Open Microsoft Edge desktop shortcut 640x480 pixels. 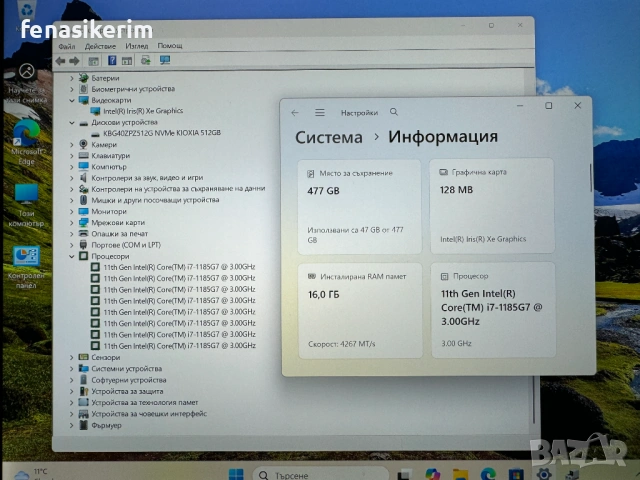26,135
